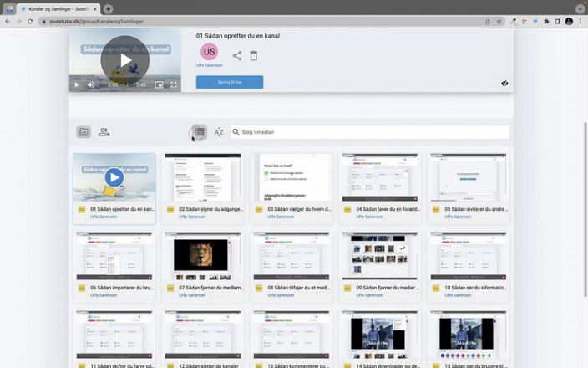588x368 pixels.
Task: Click the magnifying glass search icon
Action: (236, 132)
